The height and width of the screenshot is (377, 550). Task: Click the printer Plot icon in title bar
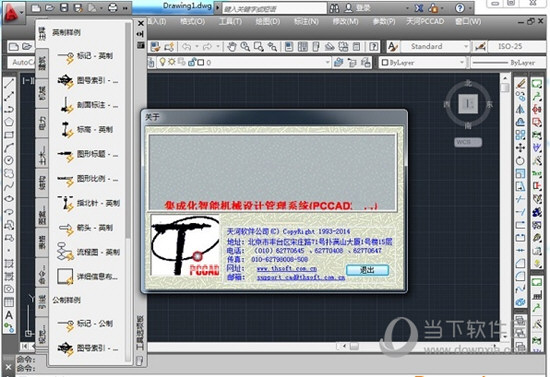click(x=113, y=7)
